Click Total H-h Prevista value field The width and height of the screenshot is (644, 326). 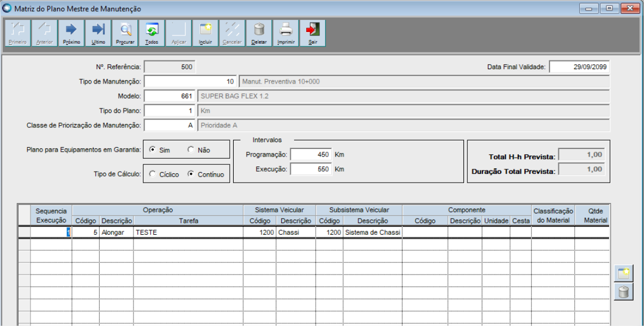(581, 155)
